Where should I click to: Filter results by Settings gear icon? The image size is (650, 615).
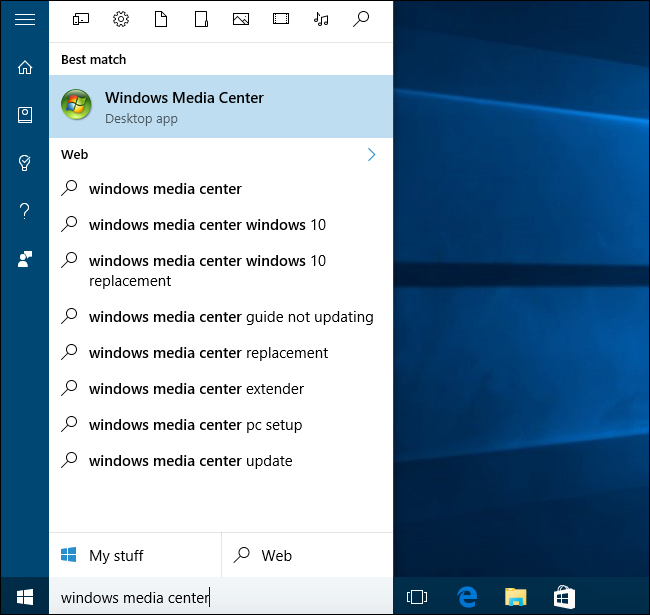[x=121, y=19]
